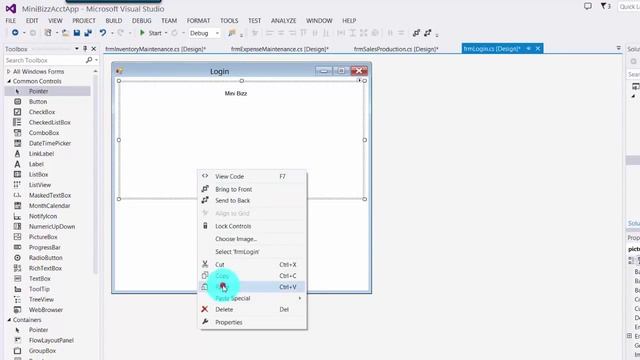640x360 pixels.
Task: Open Properties from context menu
Action: 252,322
